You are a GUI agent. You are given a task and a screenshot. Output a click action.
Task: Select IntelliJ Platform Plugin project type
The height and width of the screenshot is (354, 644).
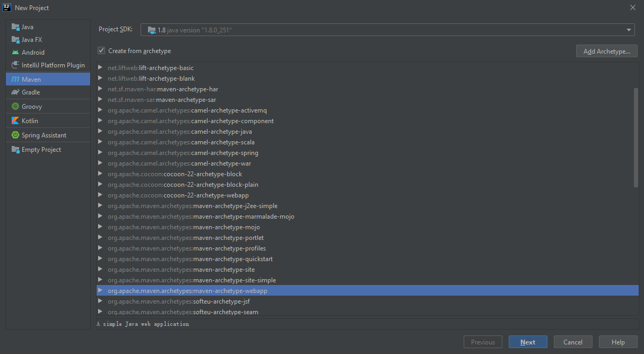pos(48,65)
